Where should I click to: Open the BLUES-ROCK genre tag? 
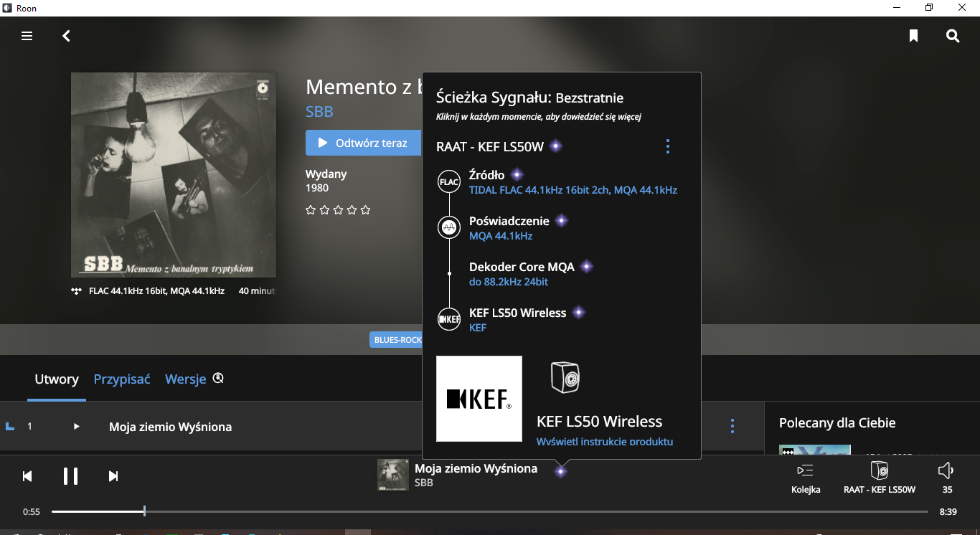pyautogui.click(x=397, y=340)
